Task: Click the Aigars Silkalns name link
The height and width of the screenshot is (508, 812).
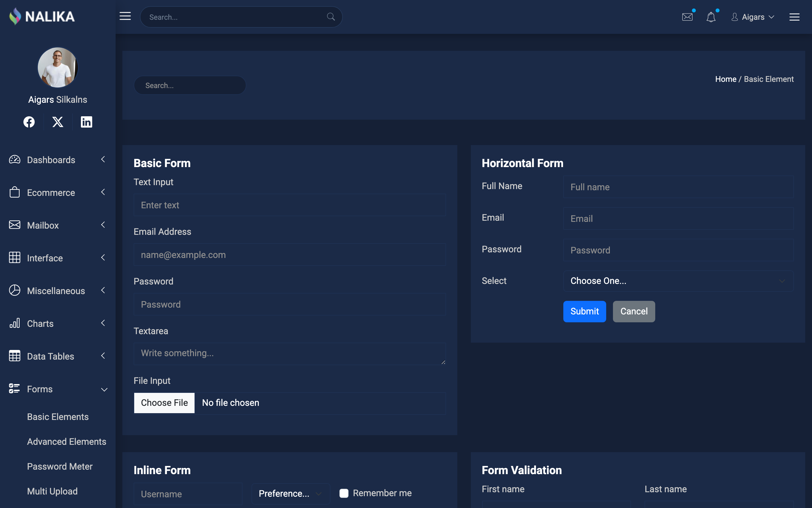Action: click(x=58, y=99)
